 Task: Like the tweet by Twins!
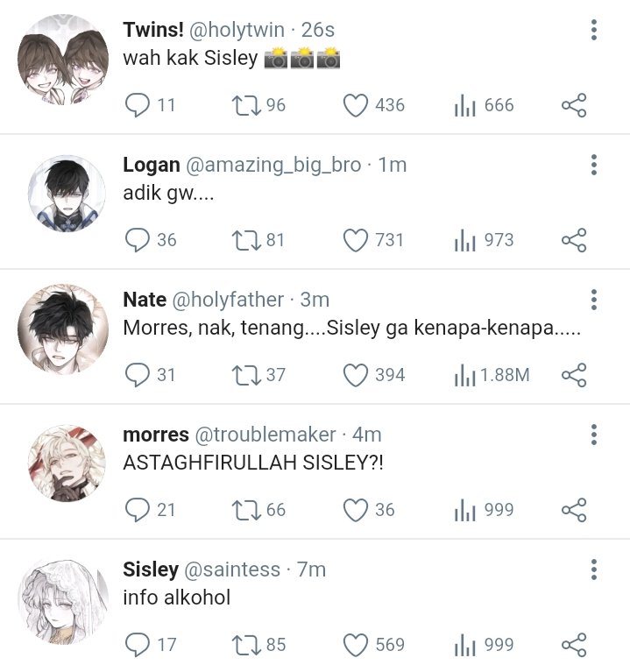(x=355, y=105)
